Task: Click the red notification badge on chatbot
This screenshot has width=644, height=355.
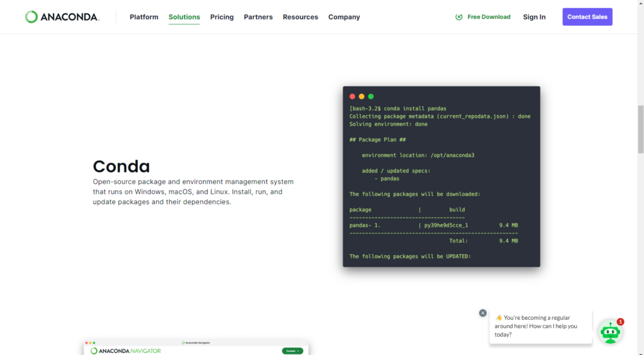Action: pos(620,322)
